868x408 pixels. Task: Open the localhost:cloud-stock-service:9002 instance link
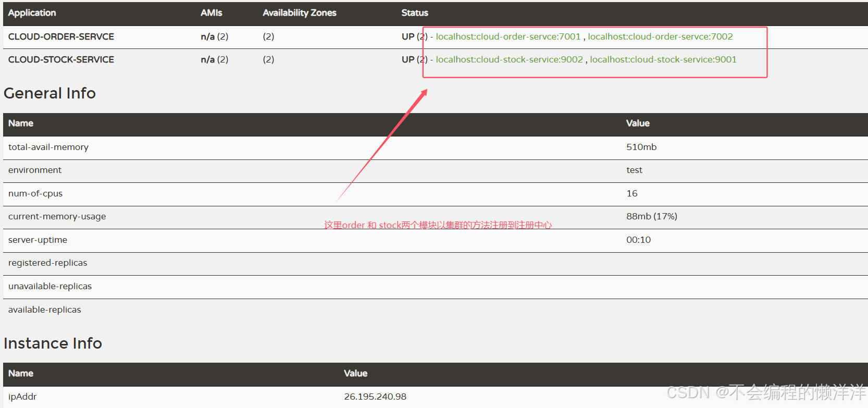click(x=510, y=59)
